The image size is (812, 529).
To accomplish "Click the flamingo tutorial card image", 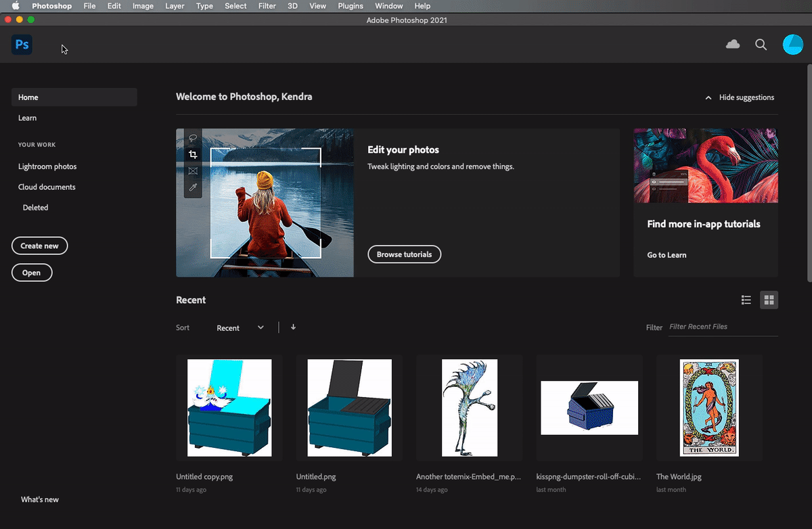I will pyautogui.click(x=706, y=166).
